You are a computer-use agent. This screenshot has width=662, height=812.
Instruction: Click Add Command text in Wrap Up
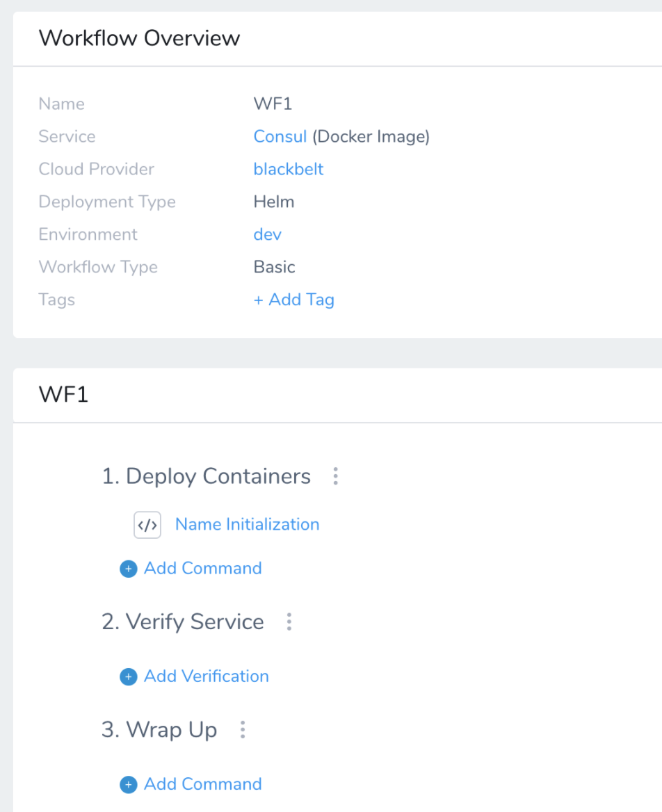coord(202,785)
